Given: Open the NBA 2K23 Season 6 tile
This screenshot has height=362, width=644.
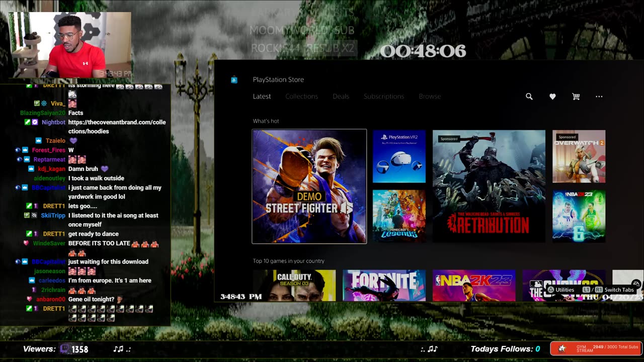Looking at the screenshot, I should click(579, 216).
